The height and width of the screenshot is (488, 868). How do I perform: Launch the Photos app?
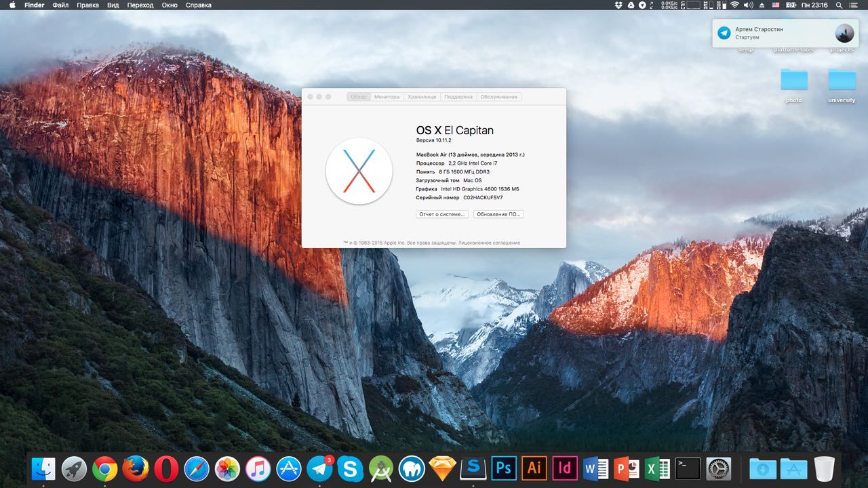pyautogui.click(x=227, y=468)
